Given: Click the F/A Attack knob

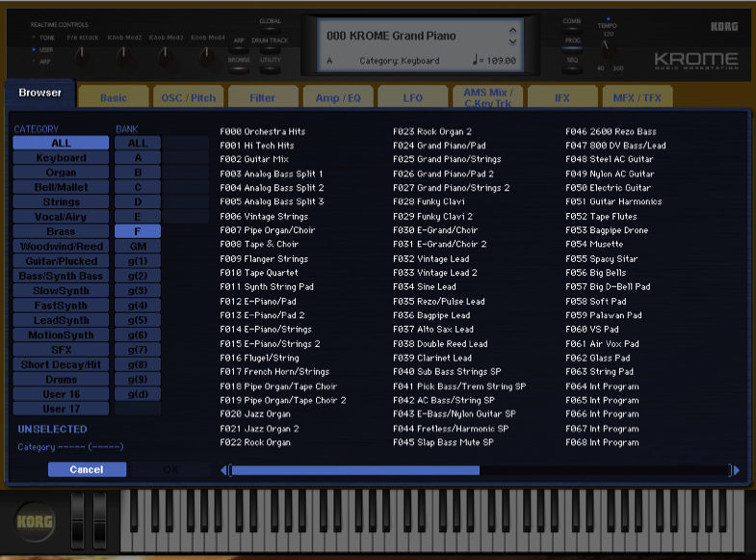Looking at the screenshot, I should click(x=83, y=56).
